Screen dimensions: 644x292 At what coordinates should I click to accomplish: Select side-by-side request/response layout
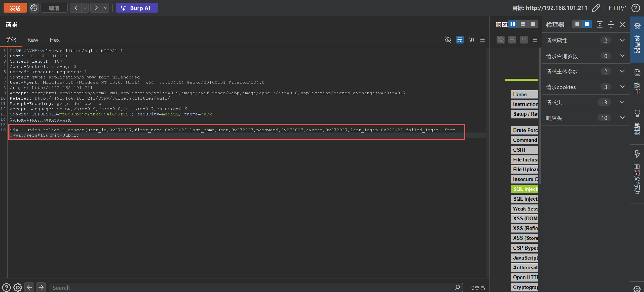513,24
